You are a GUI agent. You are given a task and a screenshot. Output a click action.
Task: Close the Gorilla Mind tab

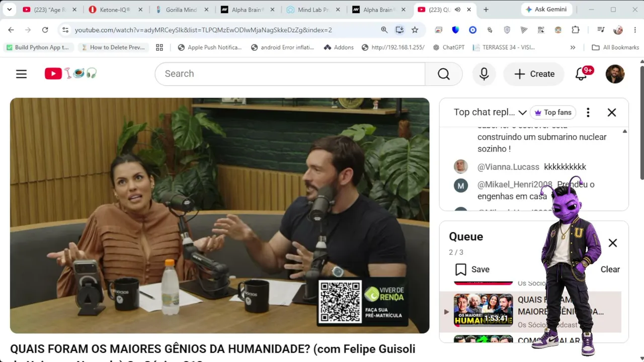point(206,10)
